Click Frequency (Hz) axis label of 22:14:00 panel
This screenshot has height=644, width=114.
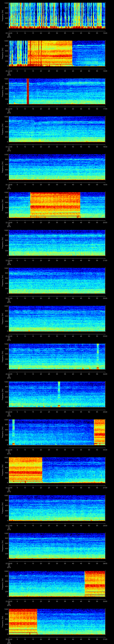coord(3,16)
